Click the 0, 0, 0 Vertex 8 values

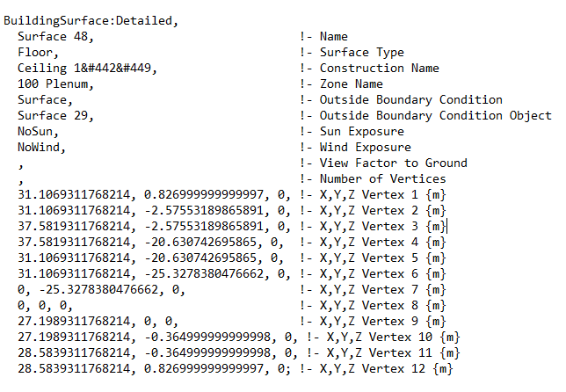click(x=45, y=306)
